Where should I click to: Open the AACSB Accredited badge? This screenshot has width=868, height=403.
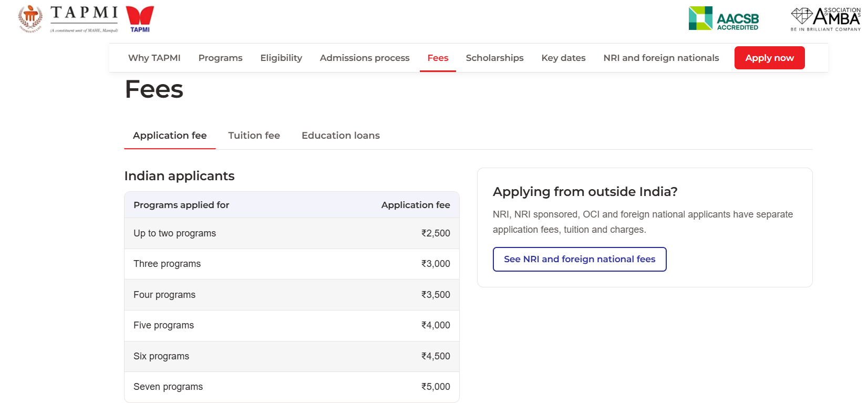(724, 18)
